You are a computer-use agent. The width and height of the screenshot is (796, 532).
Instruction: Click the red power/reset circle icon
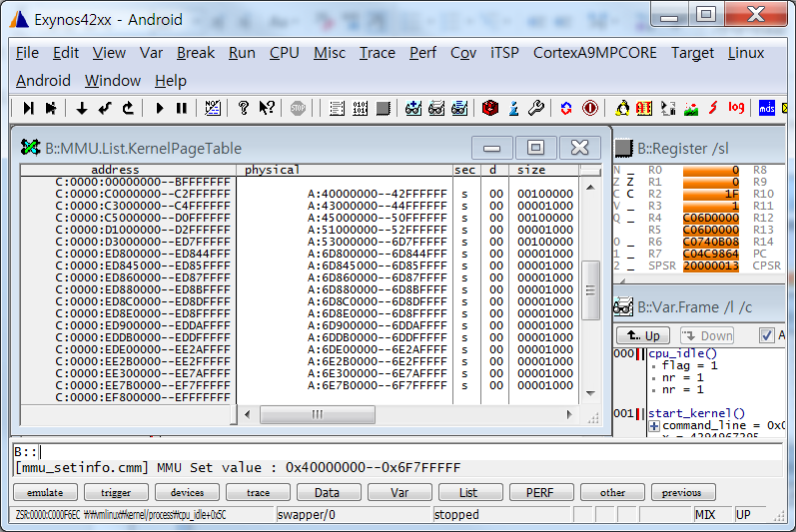[x=589, y=108]
